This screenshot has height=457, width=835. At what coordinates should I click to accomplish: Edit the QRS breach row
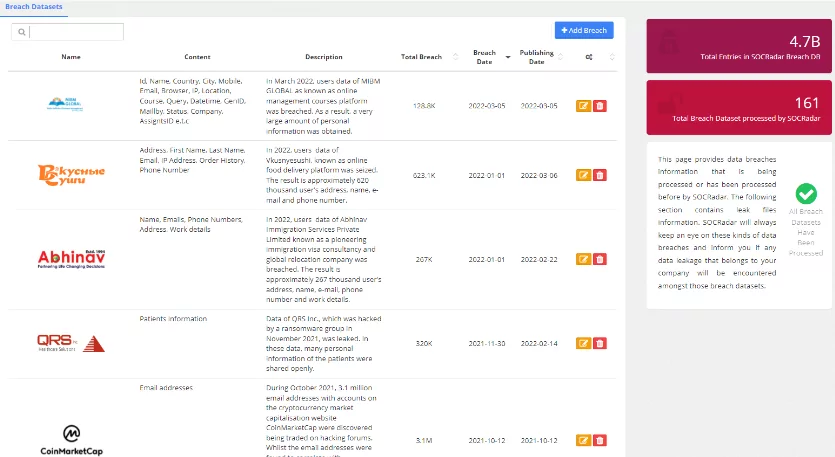(583, 343)
